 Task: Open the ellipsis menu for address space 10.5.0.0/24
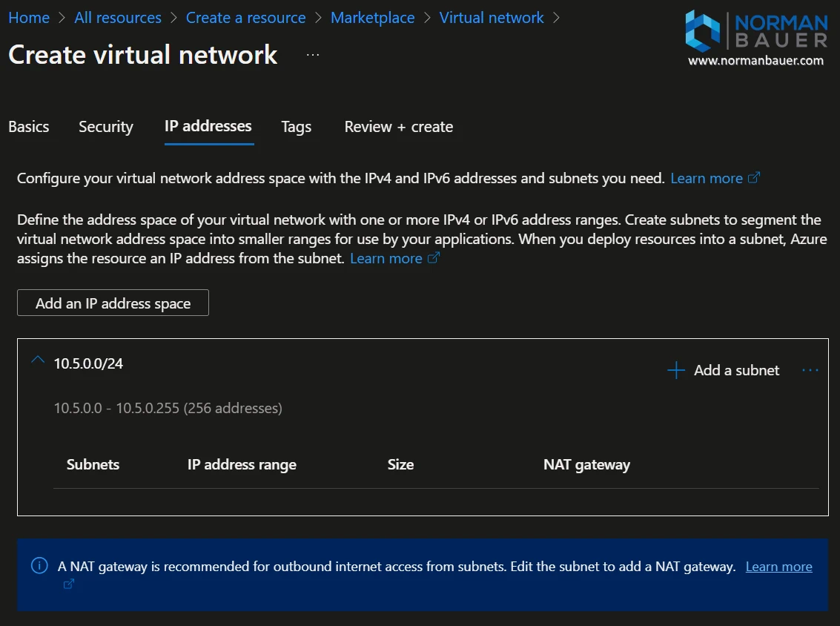tap(810, 370)
